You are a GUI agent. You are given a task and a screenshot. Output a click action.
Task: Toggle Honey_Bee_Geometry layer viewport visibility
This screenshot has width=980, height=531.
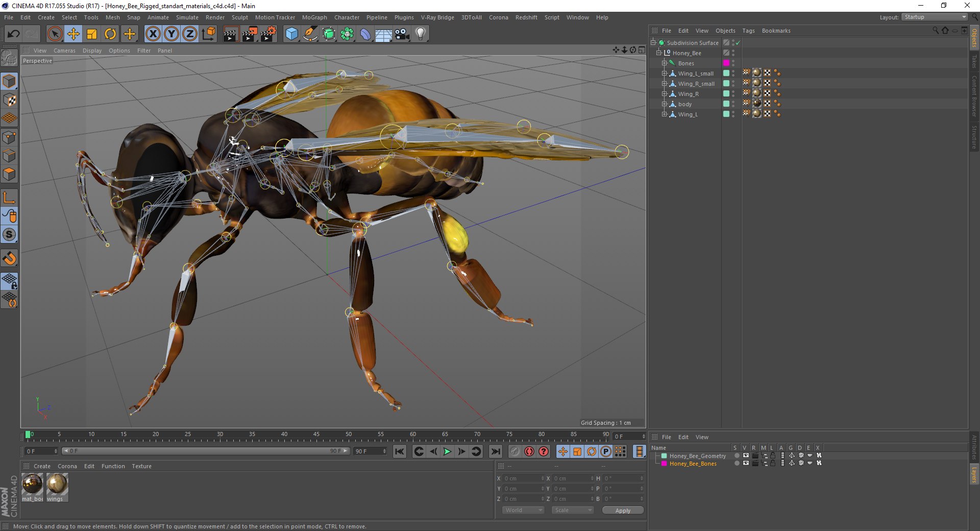pyautogui.click(x=746, y=455)
